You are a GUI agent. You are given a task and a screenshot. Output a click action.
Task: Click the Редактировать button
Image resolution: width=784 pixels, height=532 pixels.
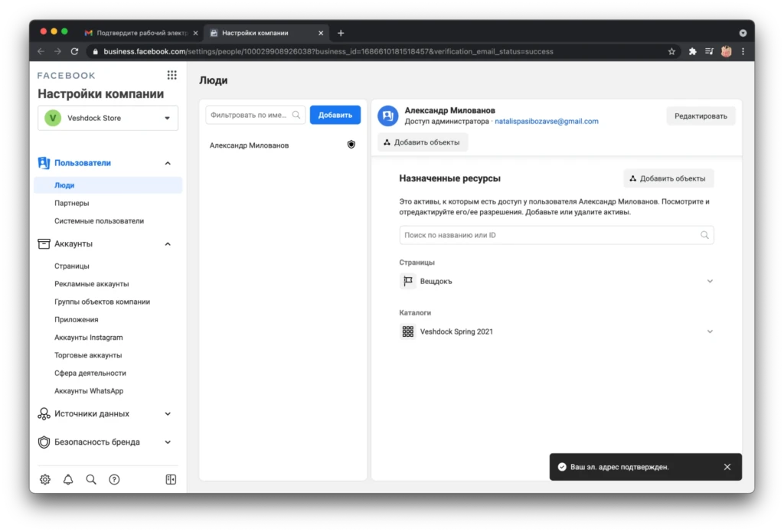click(x=701, y=116)
